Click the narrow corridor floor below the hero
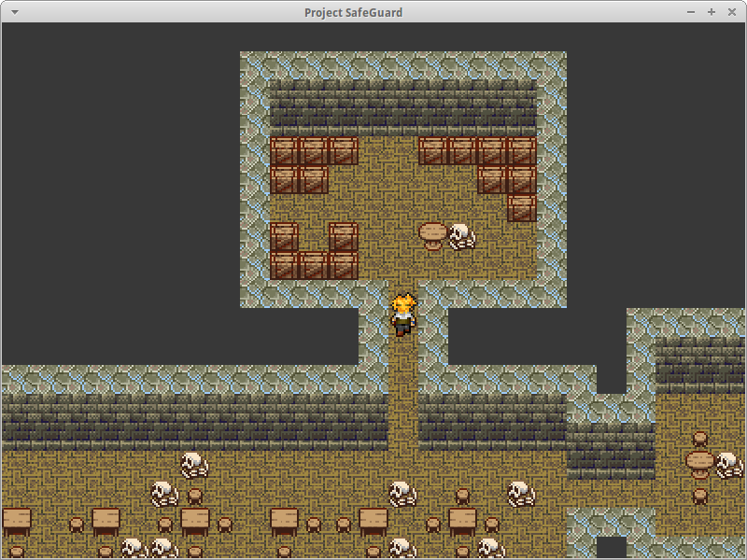 tap(403, 392)
